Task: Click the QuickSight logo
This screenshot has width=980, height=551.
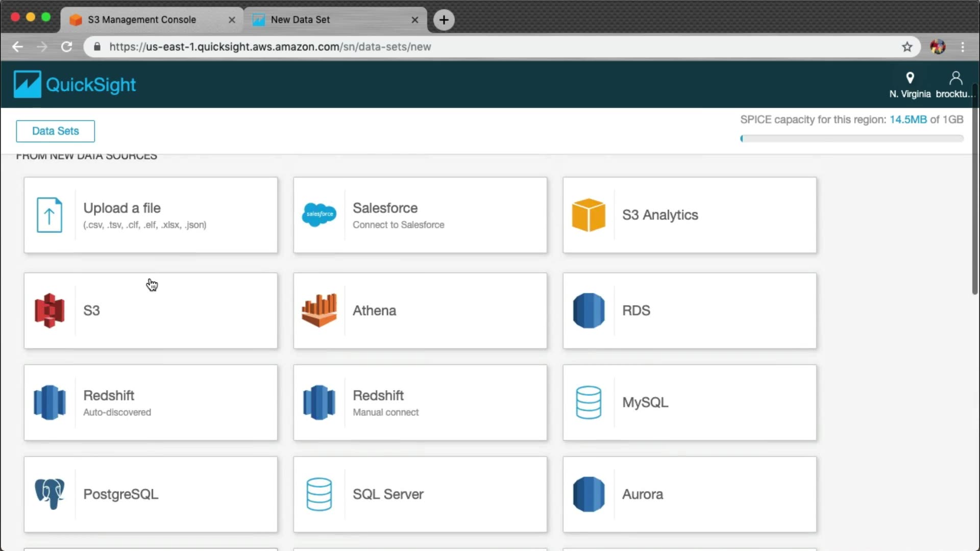Action: (75, 84)
